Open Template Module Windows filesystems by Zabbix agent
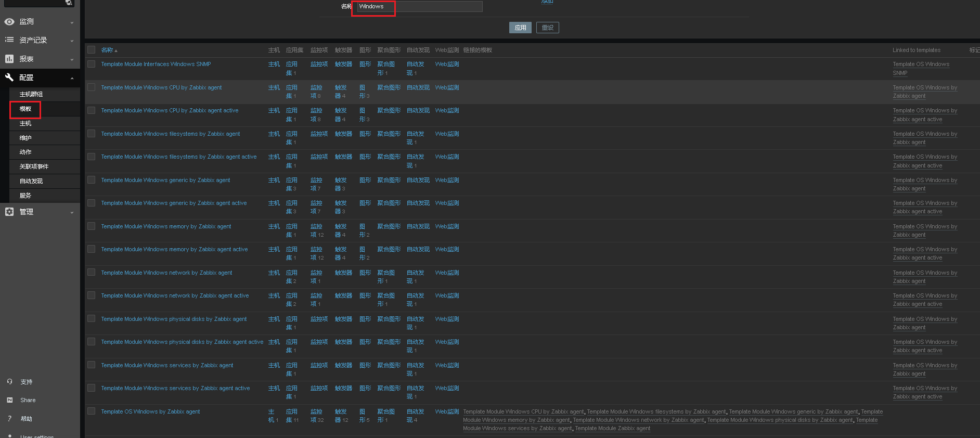 [x=171, y=134]
